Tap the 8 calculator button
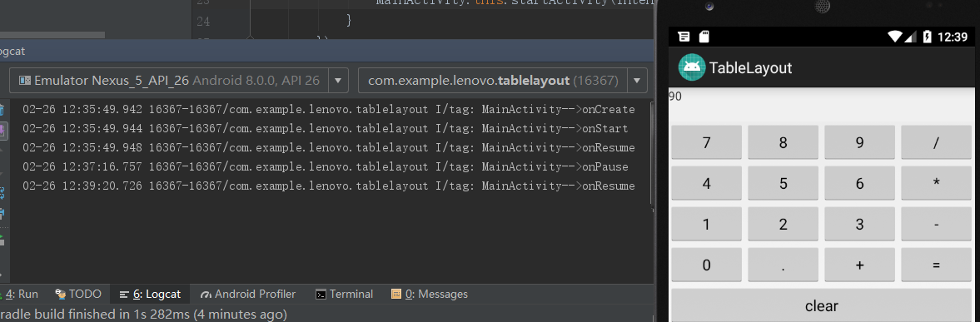 pos(784,143)
